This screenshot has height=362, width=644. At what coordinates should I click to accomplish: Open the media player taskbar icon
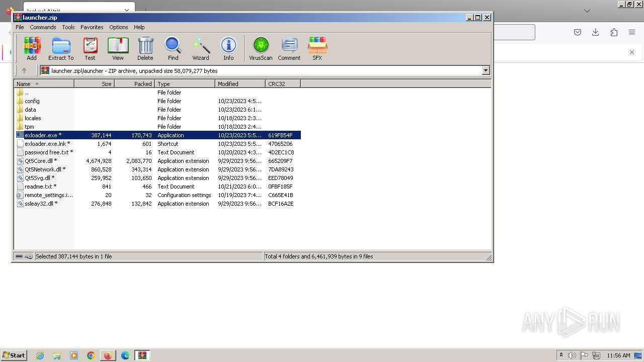tap(74, 355)
